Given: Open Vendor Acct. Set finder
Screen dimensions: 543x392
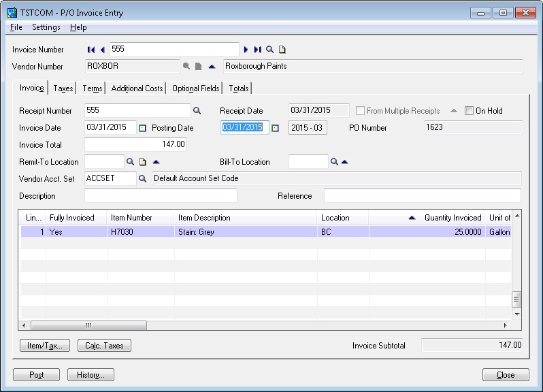Looking at the screenshot, I should [143, 179].
